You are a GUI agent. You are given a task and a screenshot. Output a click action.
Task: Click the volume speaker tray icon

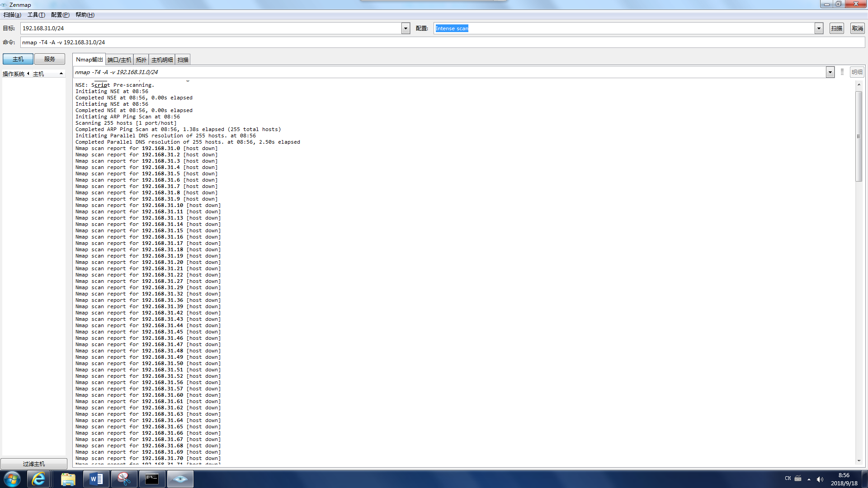tap(820, 479)
